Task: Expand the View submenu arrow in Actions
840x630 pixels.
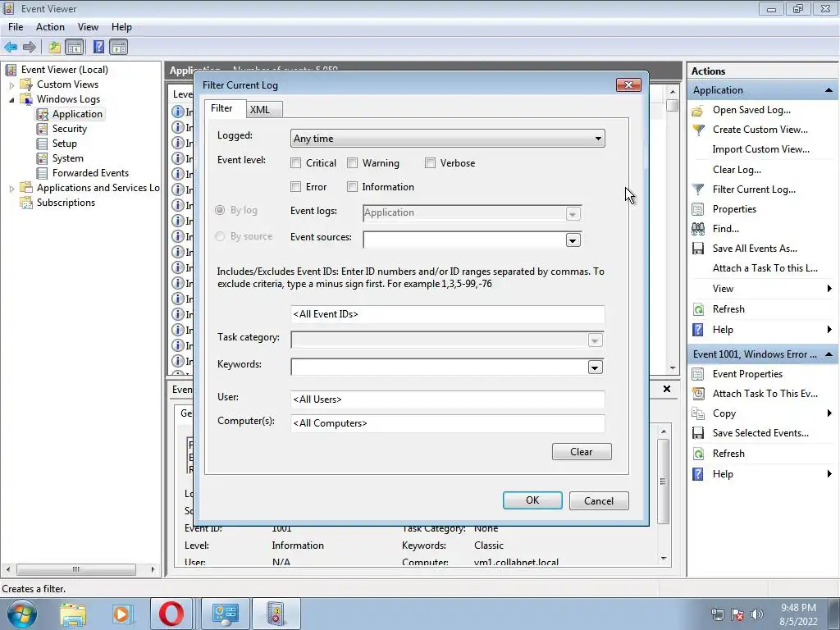Action: [829, 288]
